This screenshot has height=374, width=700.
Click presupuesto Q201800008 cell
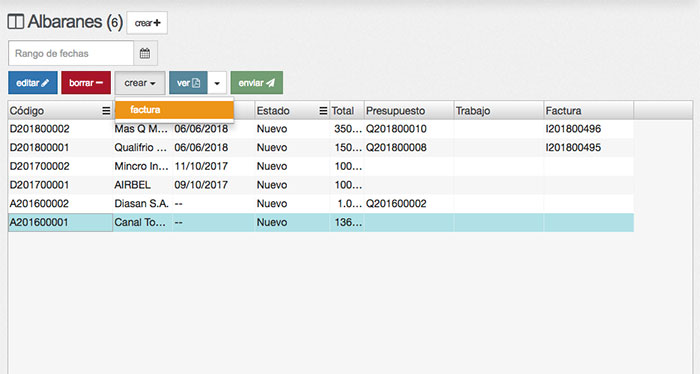point(409,148)
